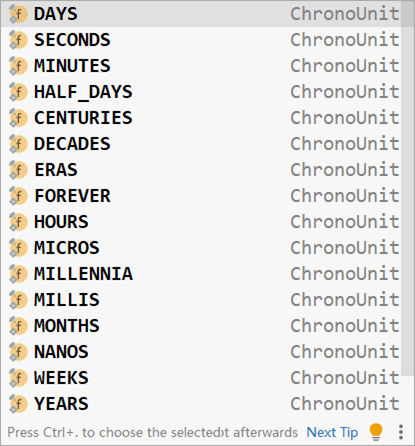Select NANOS in the list
The image size is (415, 446).
tap(201, 352)
